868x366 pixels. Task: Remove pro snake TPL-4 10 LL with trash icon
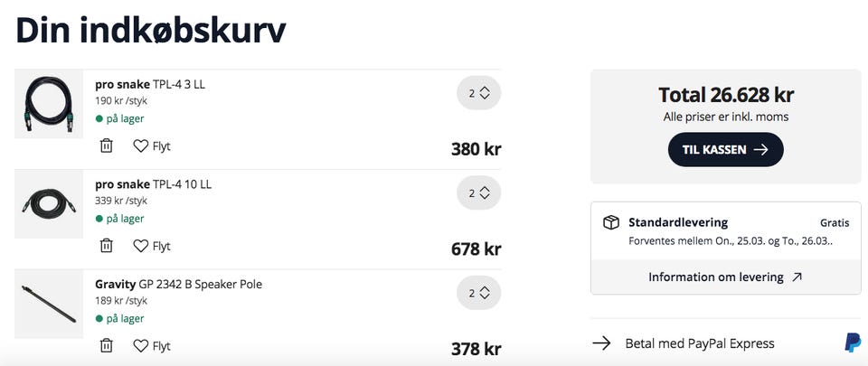tap(106, 245)
